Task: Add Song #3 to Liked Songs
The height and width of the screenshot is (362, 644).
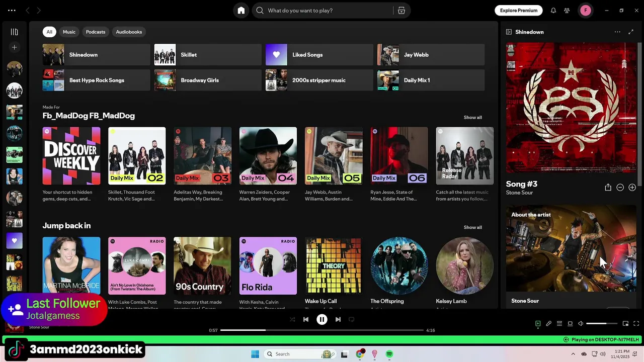Action: [x=632, y=188]
